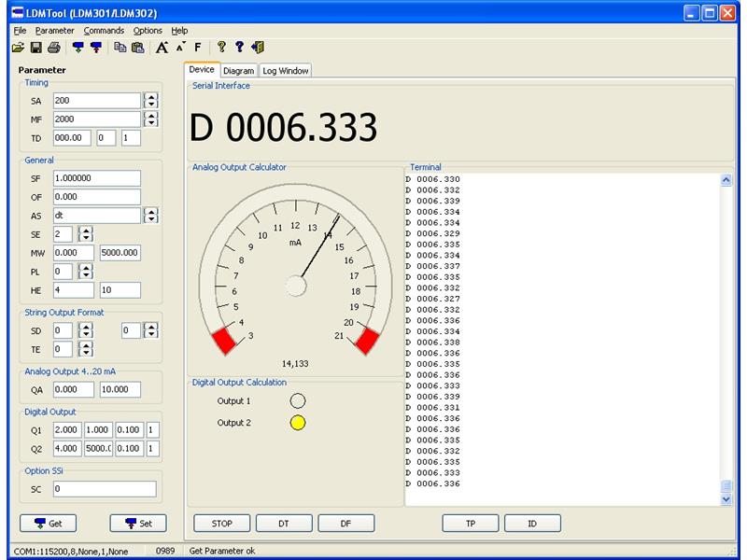
Task: Click the TD field showing 000.00
Action: (72, 138)
